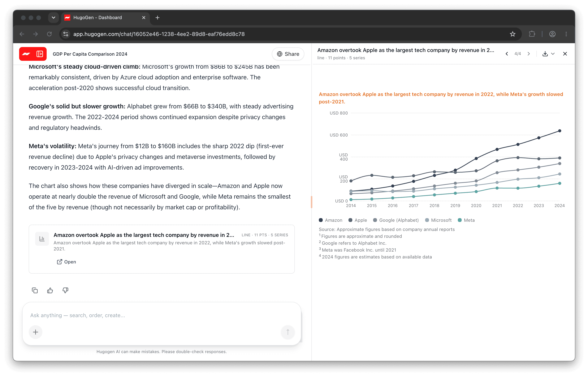Screen dimensions: 588x377
Task: Click the Microsoft 2024 data point
Action: click(560, 174)
